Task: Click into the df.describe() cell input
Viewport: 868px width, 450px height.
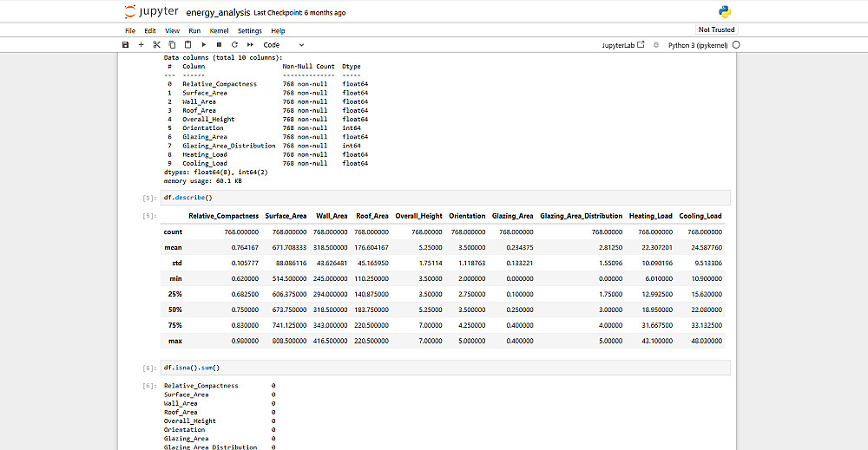Action: [445, 198]
